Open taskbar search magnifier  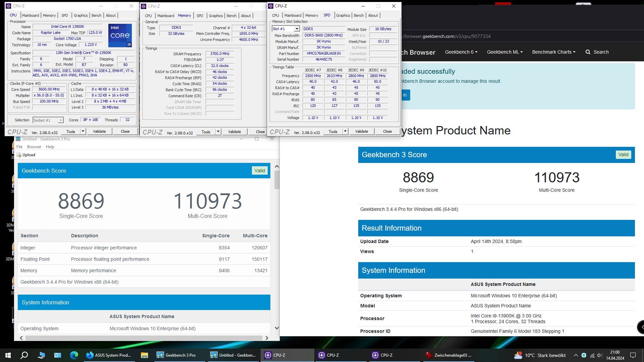coord(24,355)
